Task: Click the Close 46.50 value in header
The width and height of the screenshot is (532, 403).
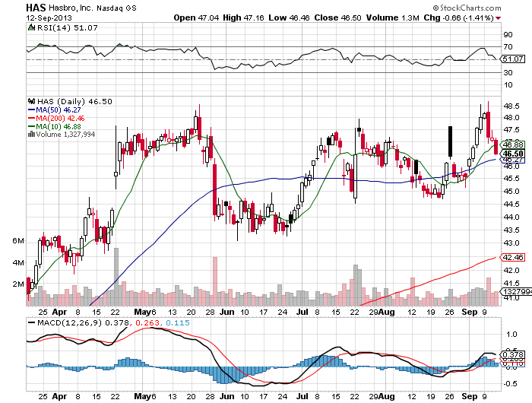Action: click(337, 17)
